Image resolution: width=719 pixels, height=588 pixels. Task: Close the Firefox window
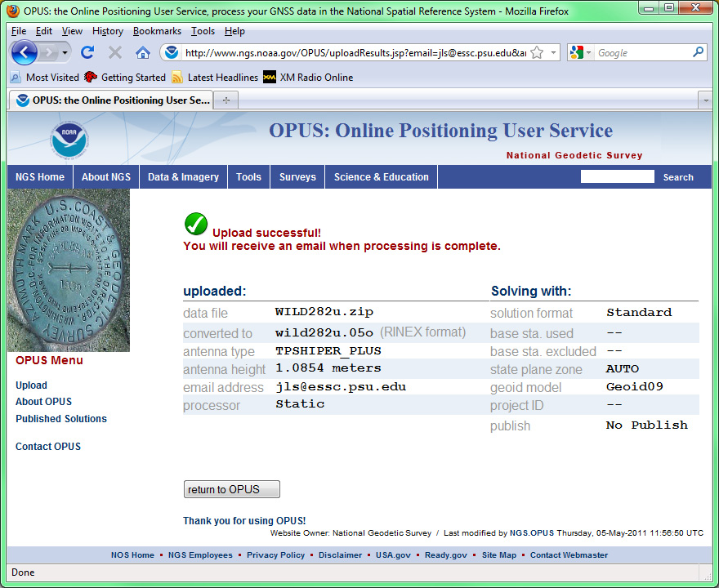pos(695,8)
